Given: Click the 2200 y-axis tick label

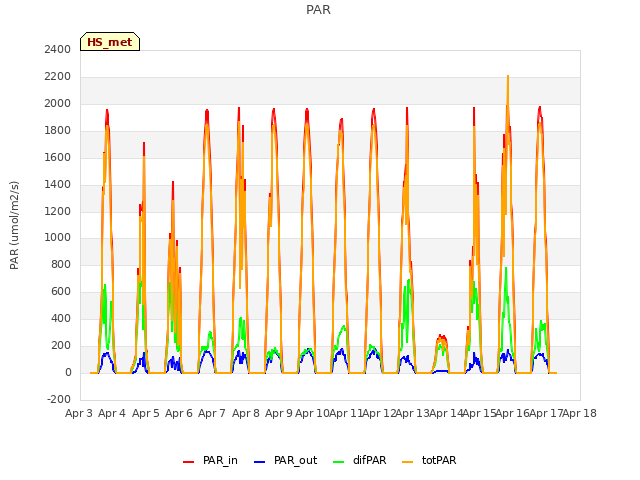Looking at the screenshot, I should 58,76.
